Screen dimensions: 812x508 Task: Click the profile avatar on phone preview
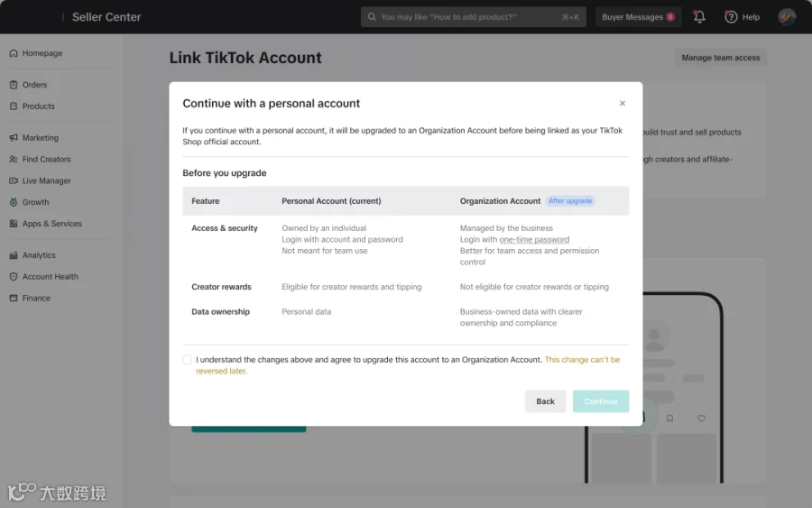[654, 337]
